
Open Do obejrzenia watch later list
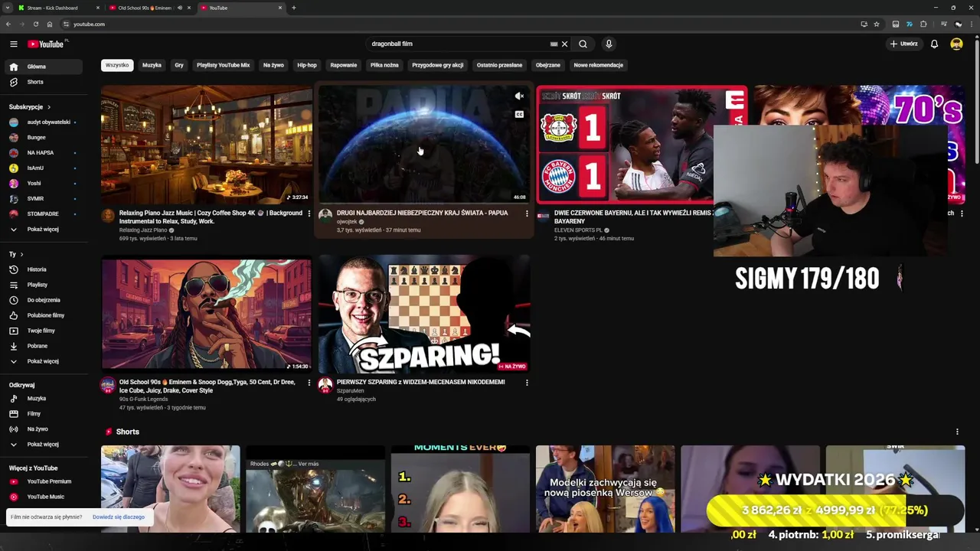coord(44,300)
